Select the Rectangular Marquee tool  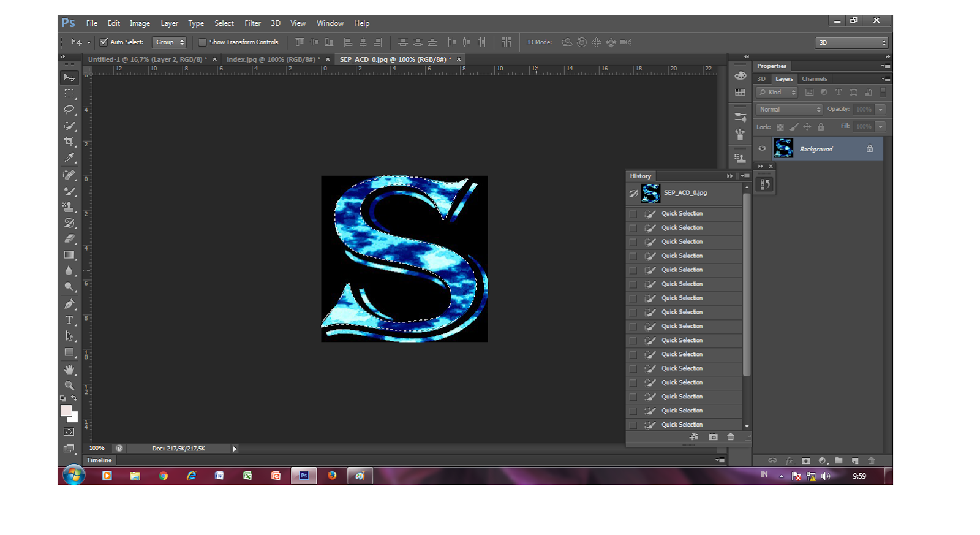(x=69, y=94)
